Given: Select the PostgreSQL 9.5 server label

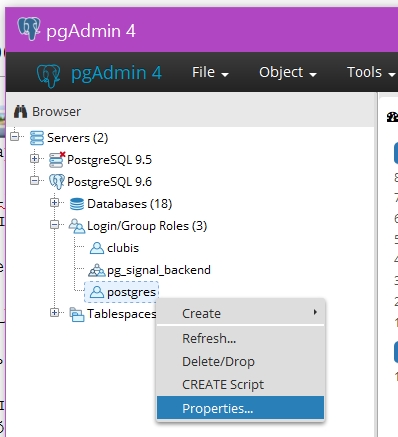Looking at the screenshot, I should 109,160.
